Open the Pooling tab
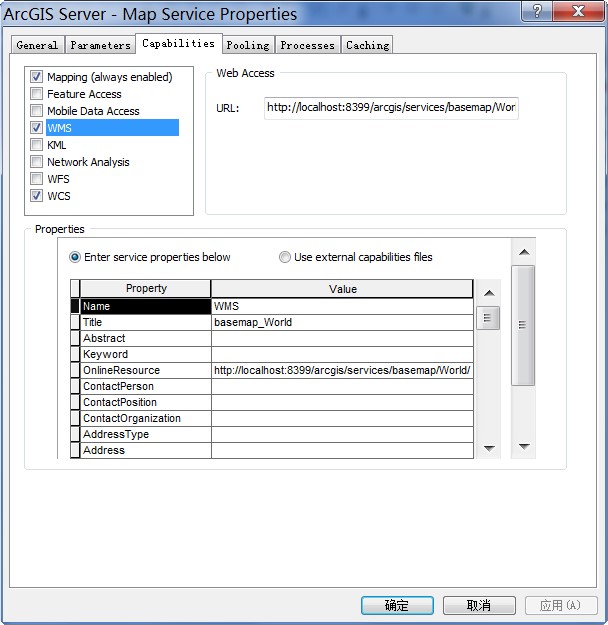Viewport: 608px width, 625px height. 247,45
